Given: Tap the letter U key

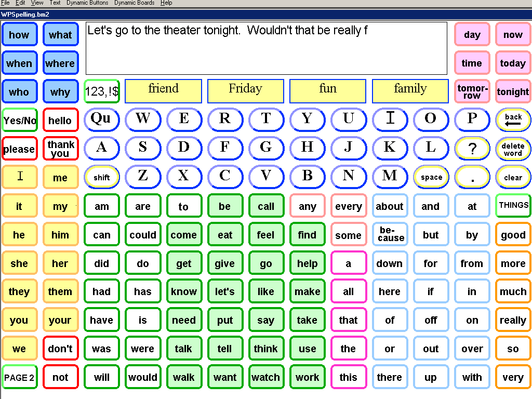Looking at the screenshot, I should (349, 120).
